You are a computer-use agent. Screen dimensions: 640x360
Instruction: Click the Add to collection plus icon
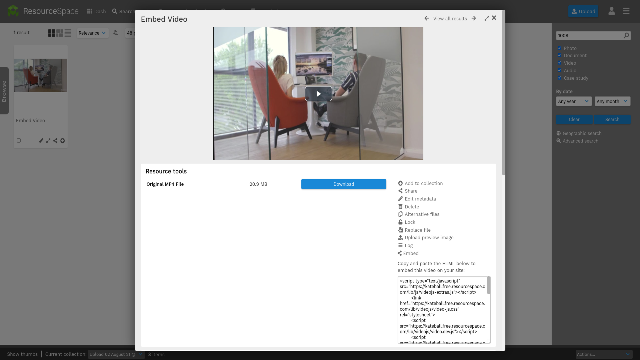click(x=400, y=183)
